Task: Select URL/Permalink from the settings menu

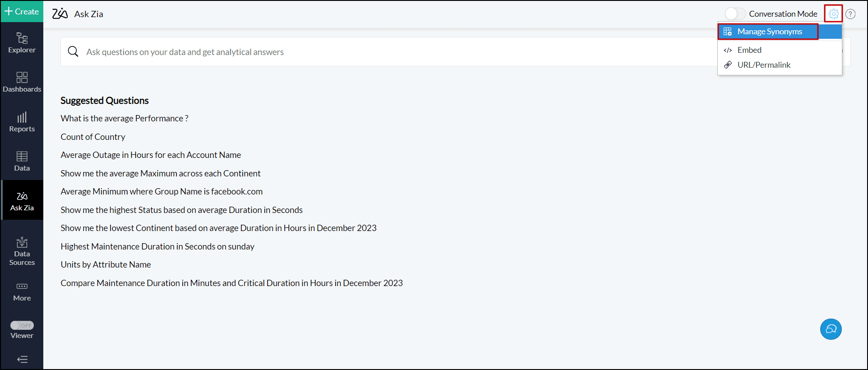Action: (763, 65)
